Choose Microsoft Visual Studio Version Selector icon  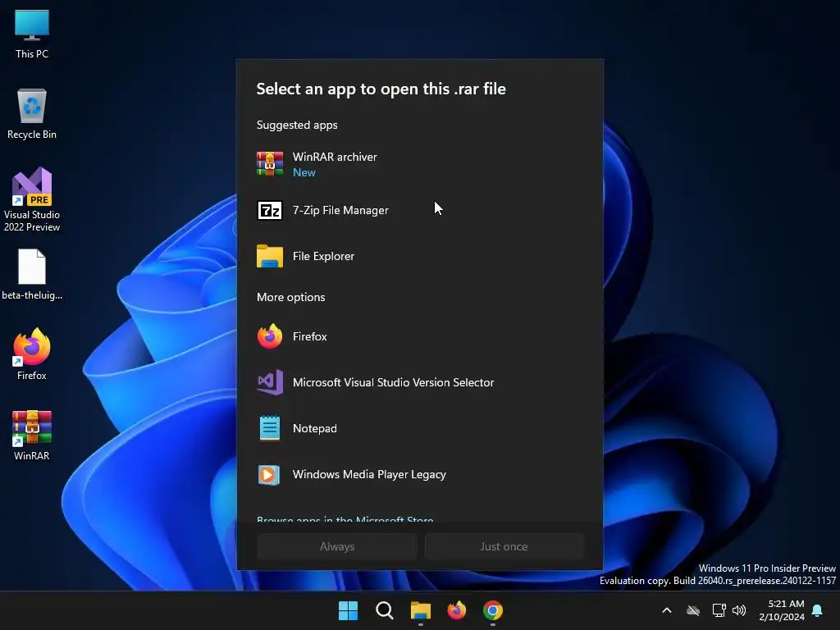pyautogui.click(x=270, y=382)
